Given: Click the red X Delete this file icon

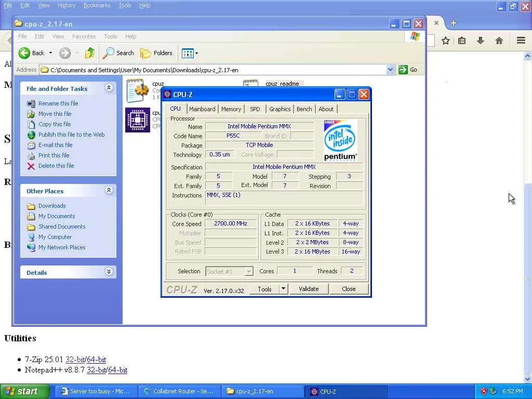Looking at the screenshot, I should (31, 166).
